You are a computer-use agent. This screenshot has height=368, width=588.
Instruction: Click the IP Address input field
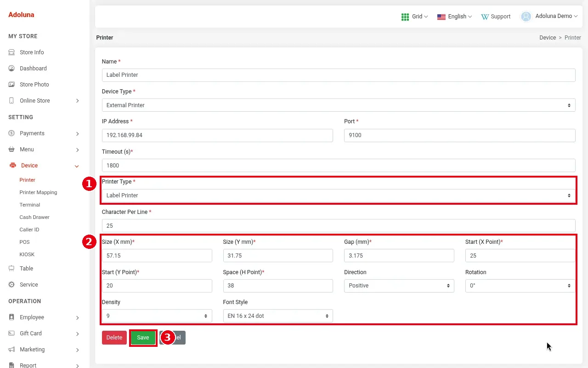pos(217,135)
